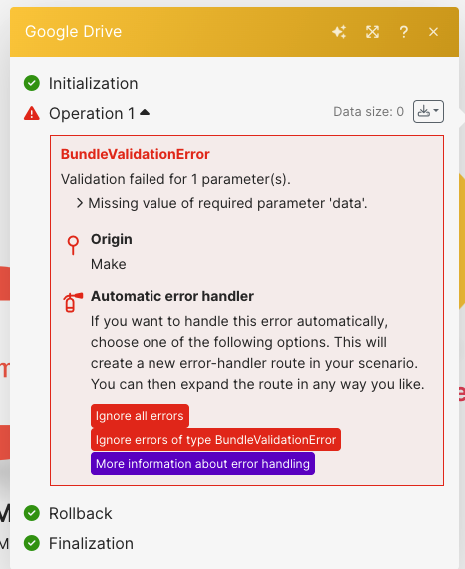Click the BundleValidationError heading
This screenshot has width=465, height=569.
[135, 154]
